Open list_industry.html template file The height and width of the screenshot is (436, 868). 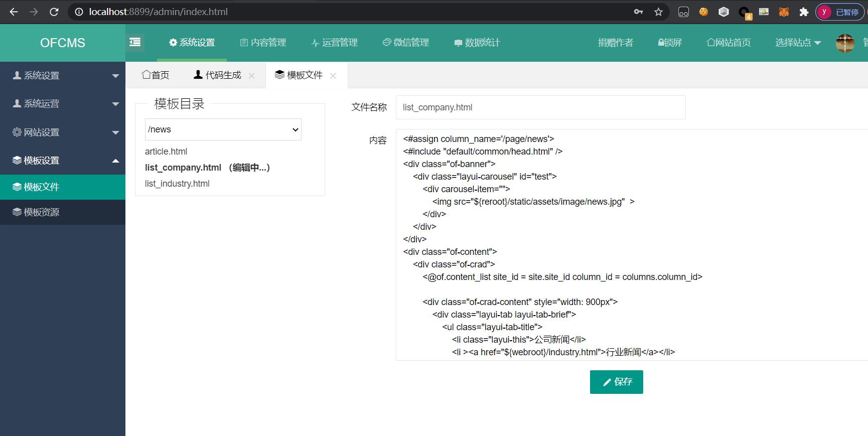[177, 184]
